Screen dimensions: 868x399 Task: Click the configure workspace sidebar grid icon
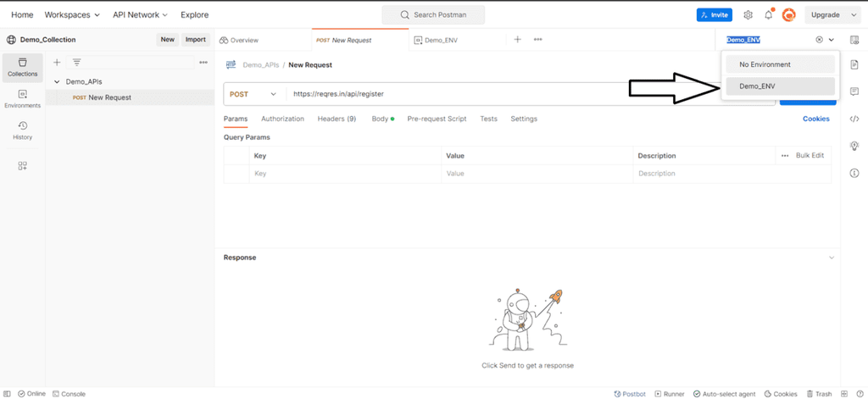[x=23, y=165]
